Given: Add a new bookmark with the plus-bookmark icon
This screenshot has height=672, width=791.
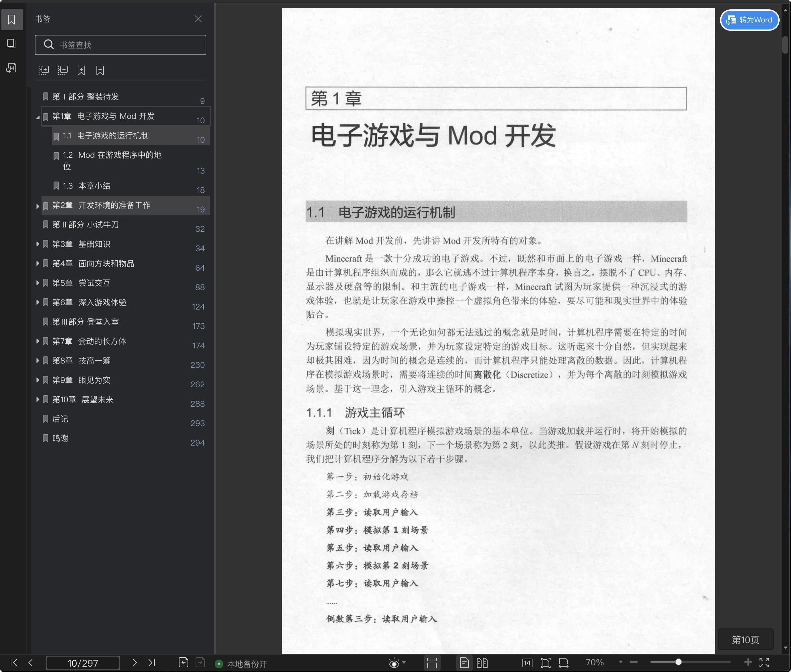Looking at the screenshot, I should [x=81, y=70].
